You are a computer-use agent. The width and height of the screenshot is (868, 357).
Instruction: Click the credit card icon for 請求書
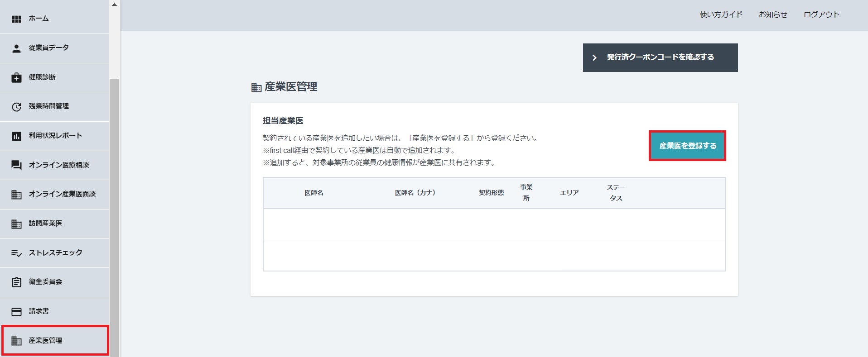[x=16, y=311]
